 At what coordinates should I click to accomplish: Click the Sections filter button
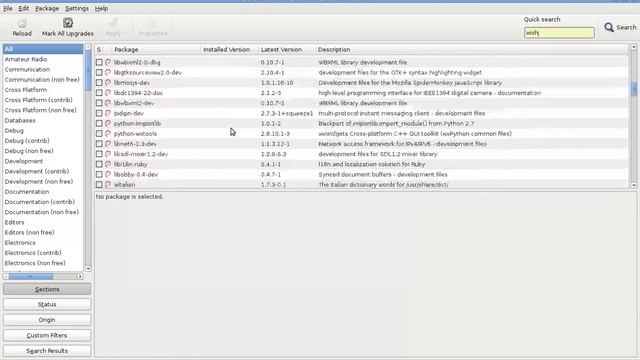point(47,289)
